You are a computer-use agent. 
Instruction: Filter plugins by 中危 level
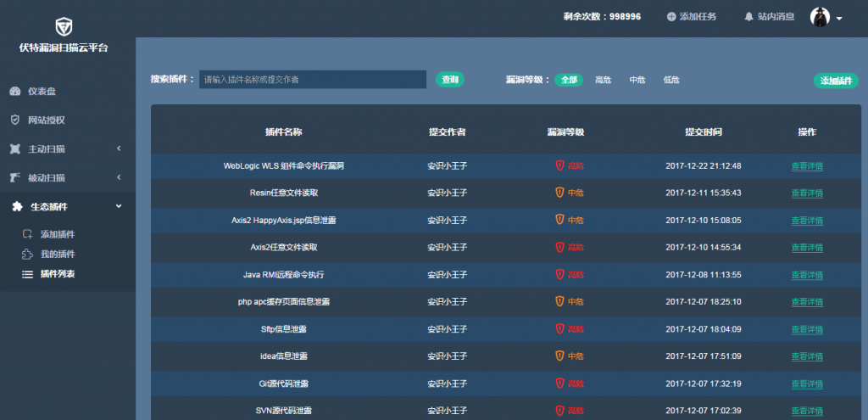tap(637, 80)
